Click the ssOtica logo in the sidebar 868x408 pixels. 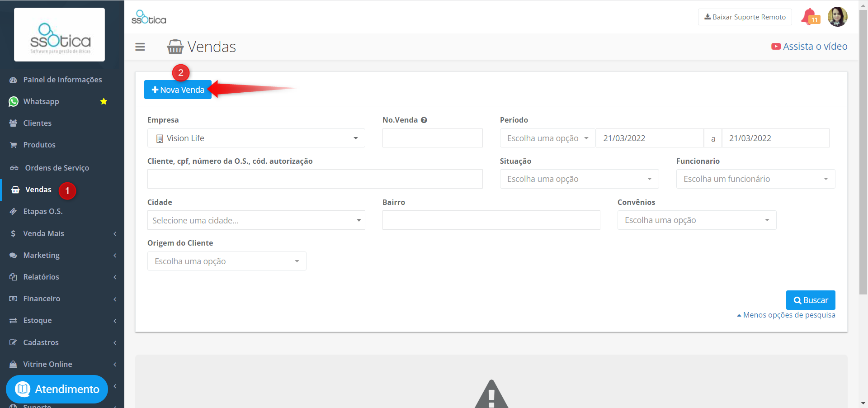click(60, 35)
